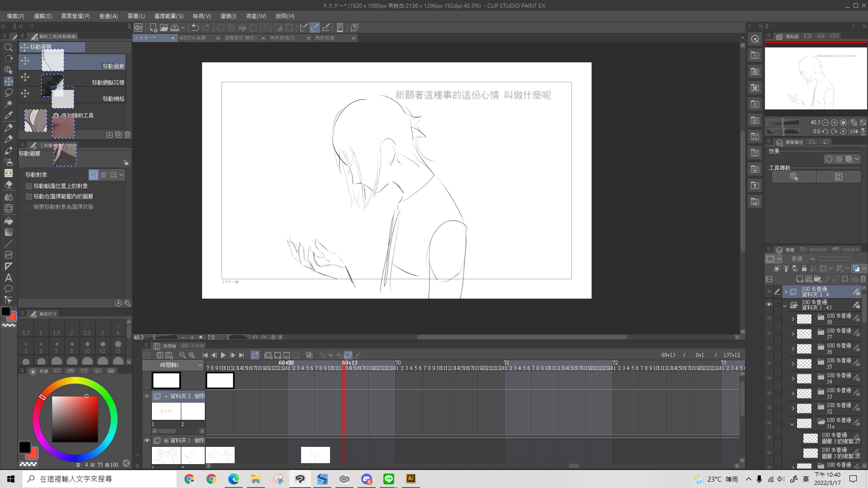The width and height of the screenshot is (868, 488).
Task: Open the 移動對象 dropdown arrow
Action: pyautogui.click(x=121, y=175)
